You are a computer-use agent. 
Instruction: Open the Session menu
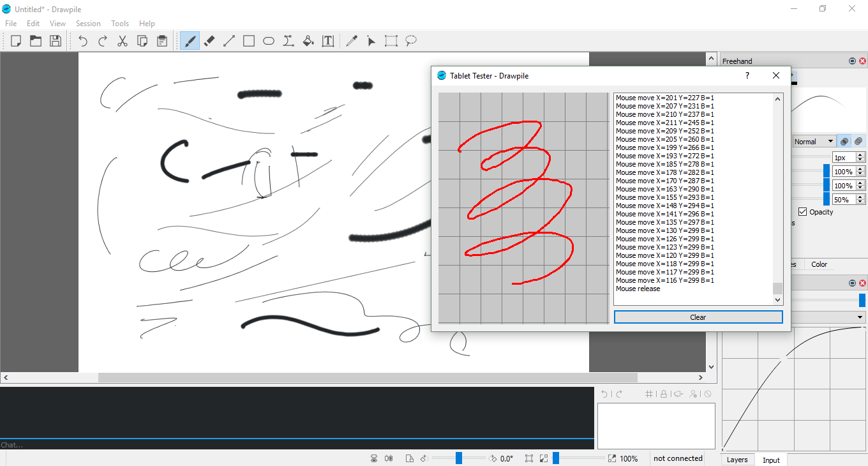pyautogui.click(x=88, y=23)
